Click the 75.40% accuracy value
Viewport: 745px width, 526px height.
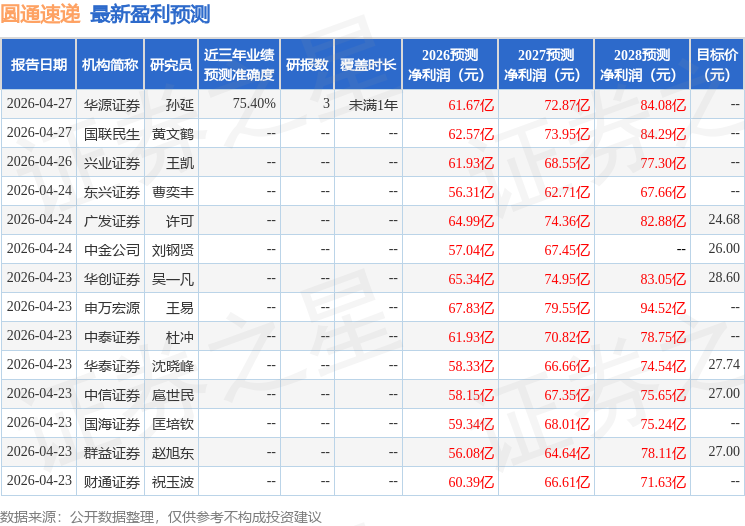pos(254,104)
